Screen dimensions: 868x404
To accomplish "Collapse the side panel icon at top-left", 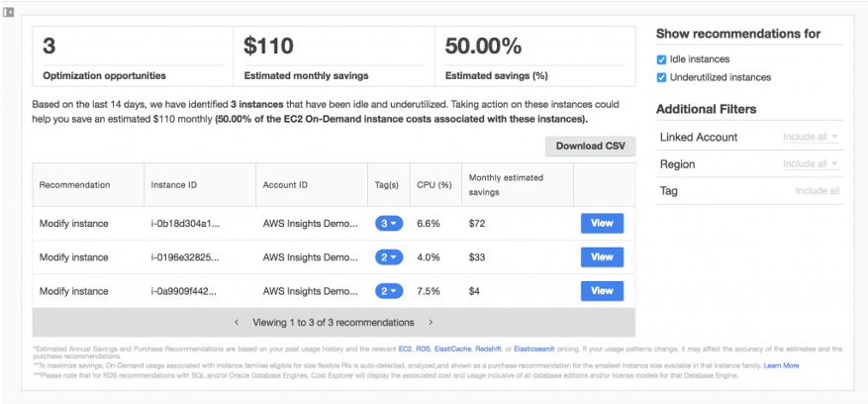I will [8, 12].
